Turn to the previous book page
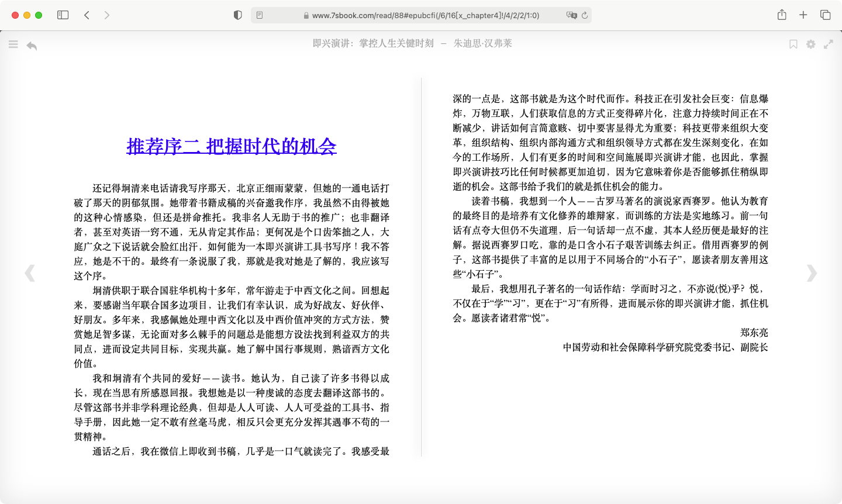The height and width of the screenshot is (504, 842). click(x=30, y=273)
